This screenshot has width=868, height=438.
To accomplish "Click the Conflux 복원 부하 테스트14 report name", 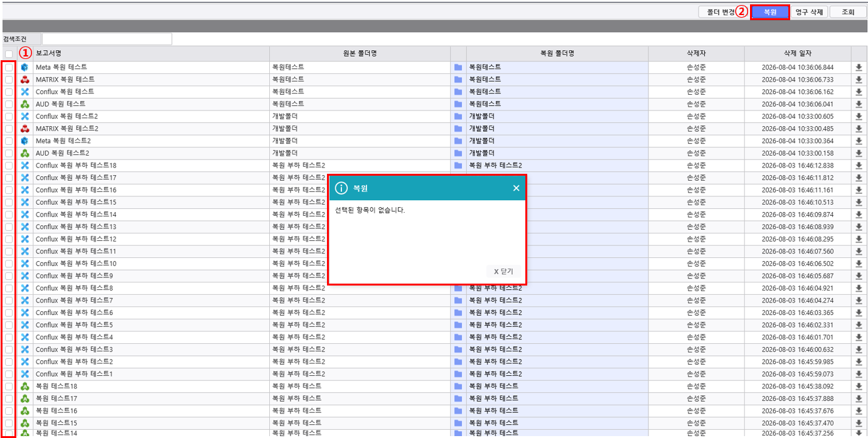I will pos(76,215).
